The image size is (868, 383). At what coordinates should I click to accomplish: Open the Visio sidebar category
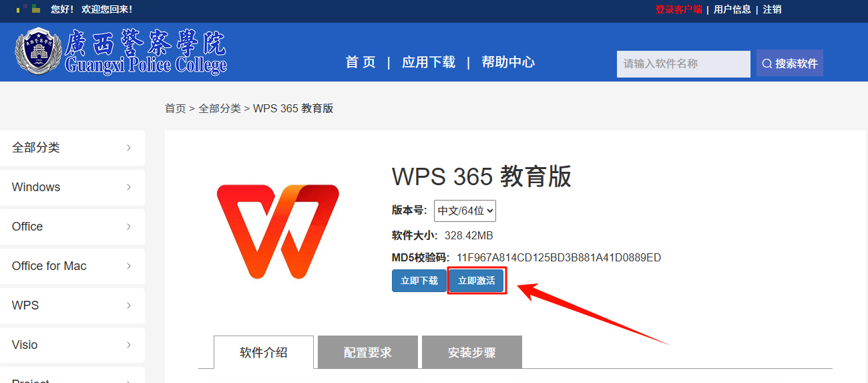click(x=72, y=345)
